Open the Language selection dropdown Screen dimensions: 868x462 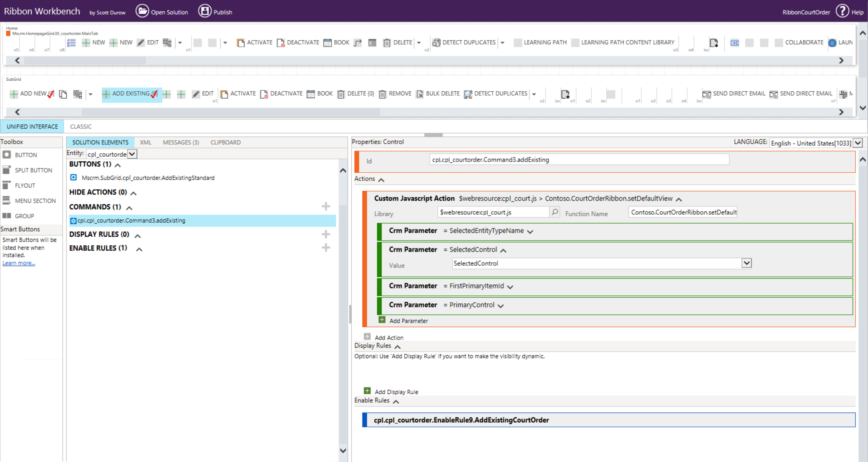tap(858, 143)
